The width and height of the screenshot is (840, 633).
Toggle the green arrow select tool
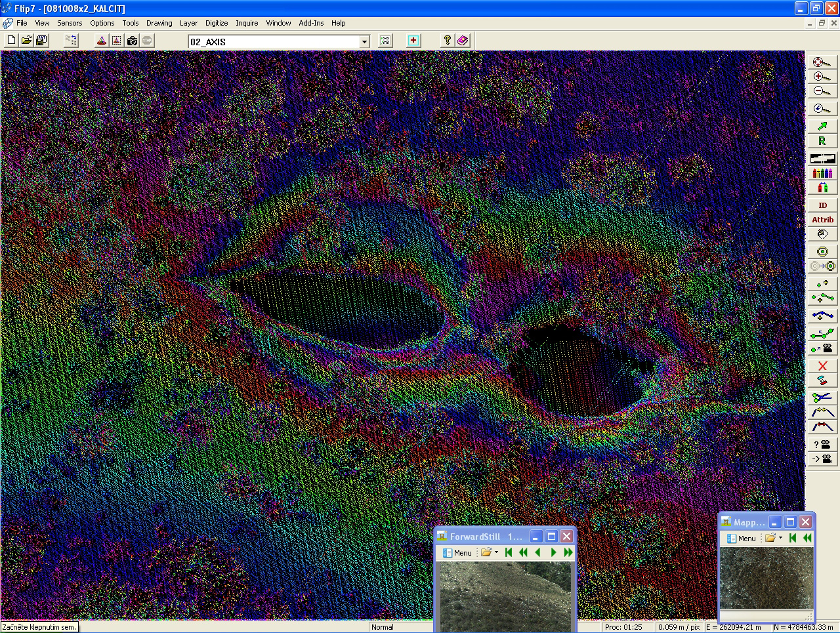822,125
